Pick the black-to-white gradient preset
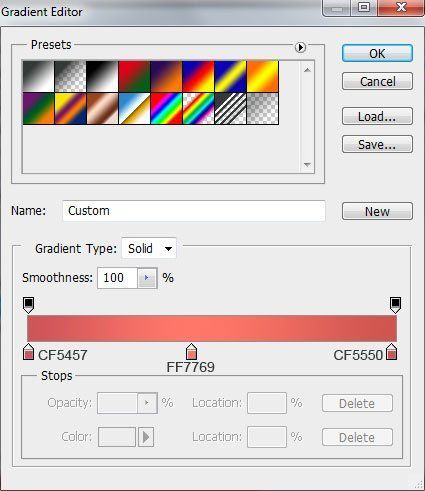This screenshot has height=491, width=425. click(102, 76)
